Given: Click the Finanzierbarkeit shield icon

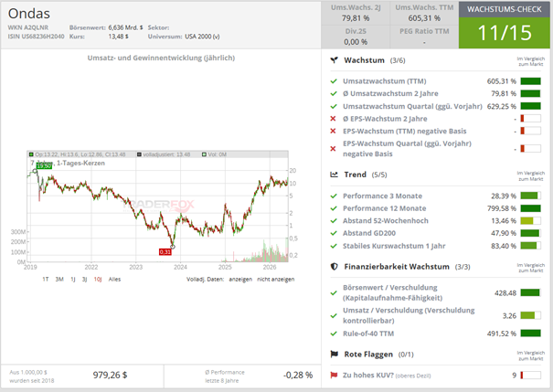Looking at the screenshot, I should coord(334,267).
